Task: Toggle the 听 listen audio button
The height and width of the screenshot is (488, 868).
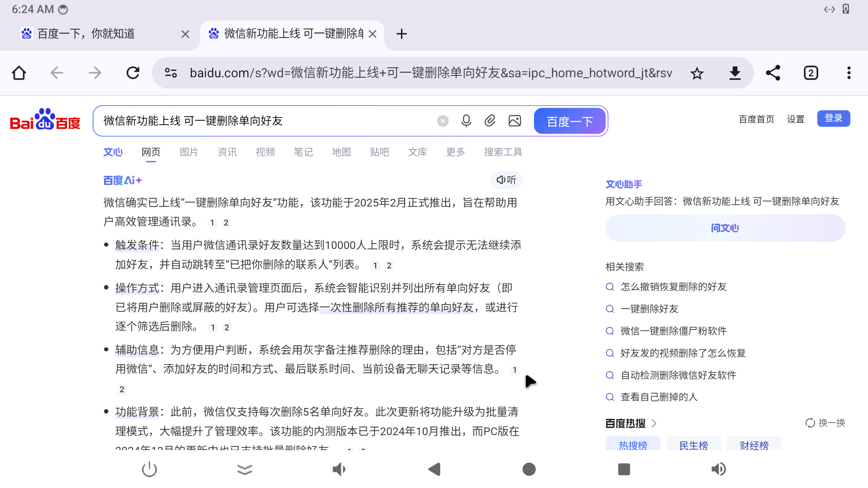Action: tap(506, 180)
